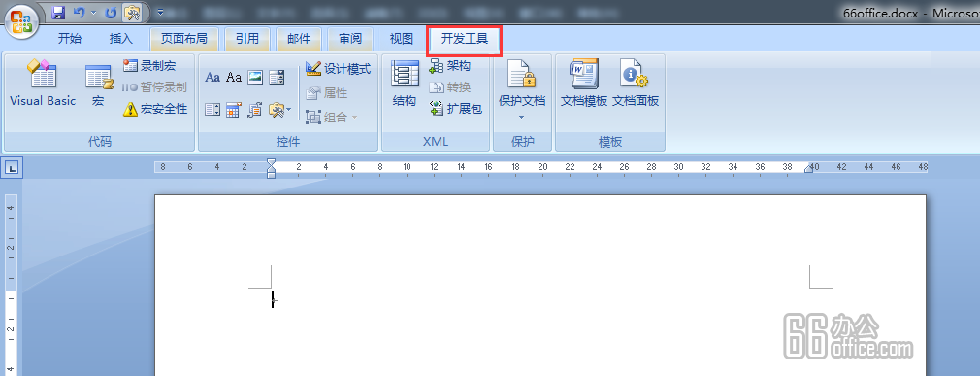The image size is (980, 376).
Task: Toggle 设计模式 design mode
Action: [x=338, y=69]
